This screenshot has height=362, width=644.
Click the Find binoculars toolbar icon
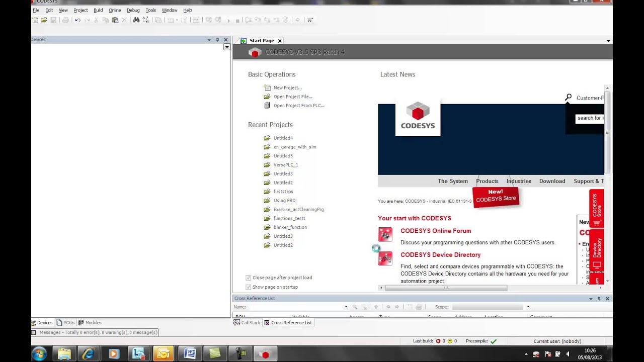click(x=136, y=20)
